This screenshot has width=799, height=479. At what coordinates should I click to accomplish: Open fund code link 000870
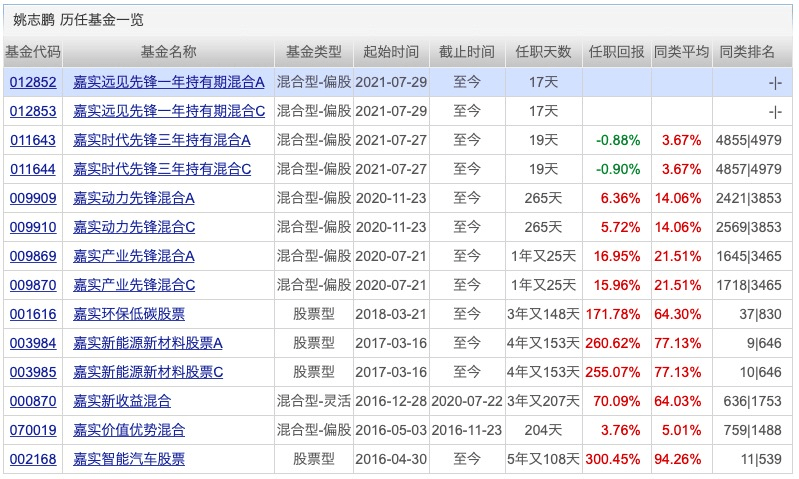(33, 402)
